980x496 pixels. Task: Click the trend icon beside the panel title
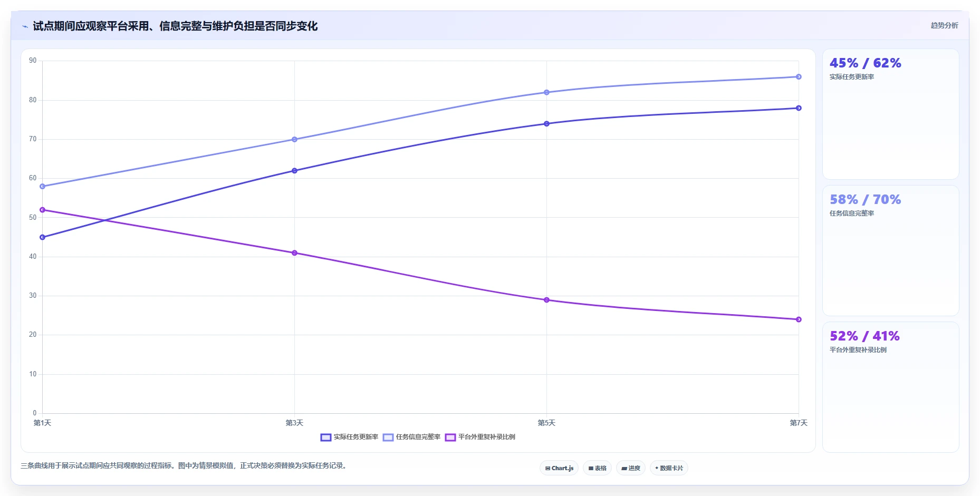(25, 26)
